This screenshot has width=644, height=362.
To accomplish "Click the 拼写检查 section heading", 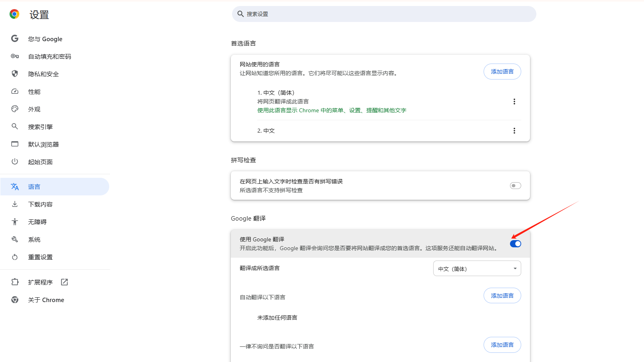I will [x=244, y=160].
